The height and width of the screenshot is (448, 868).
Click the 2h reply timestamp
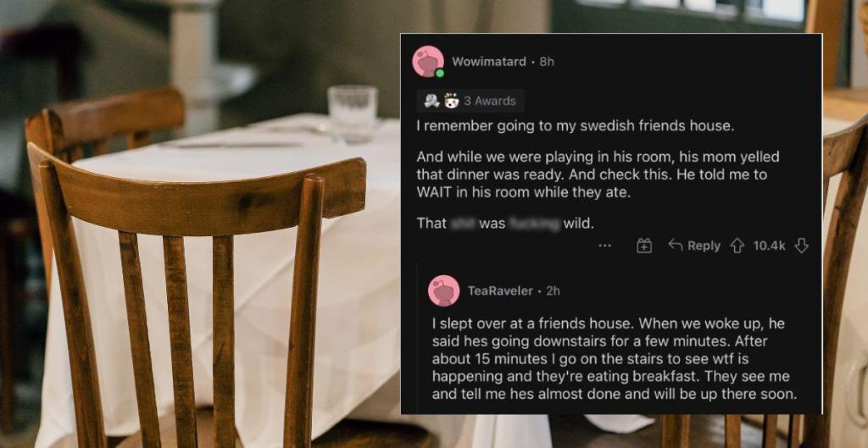coord(553,290)
